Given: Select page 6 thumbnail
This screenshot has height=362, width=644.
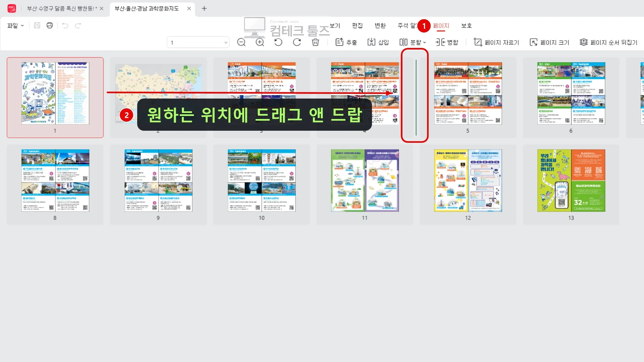Looking at the screenshot, I should 571,98.
